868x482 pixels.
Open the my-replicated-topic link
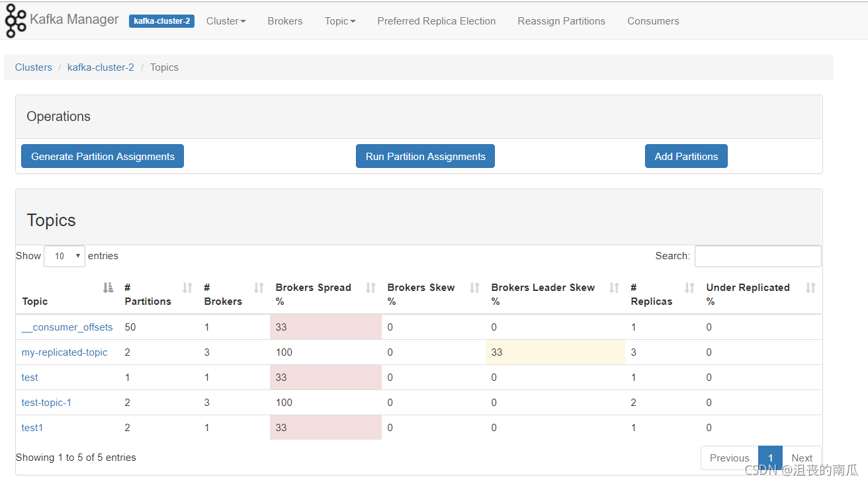coord(64,352)
